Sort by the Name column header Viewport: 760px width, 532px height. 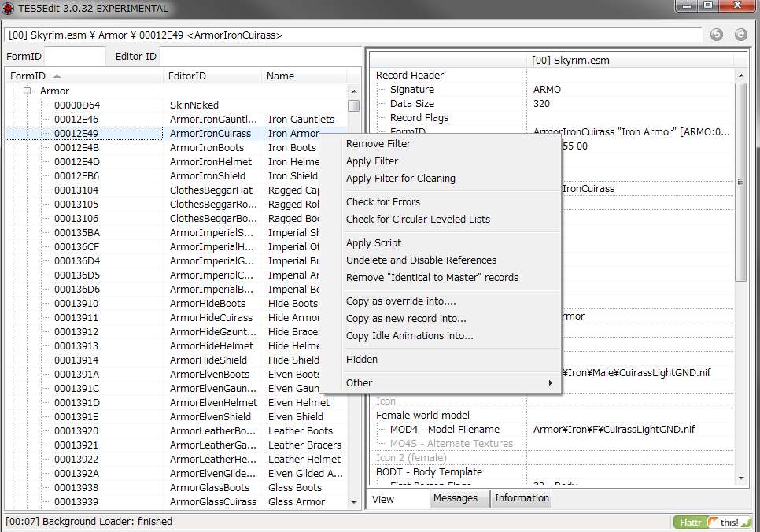pyautogui.click(x=304, y=76)
